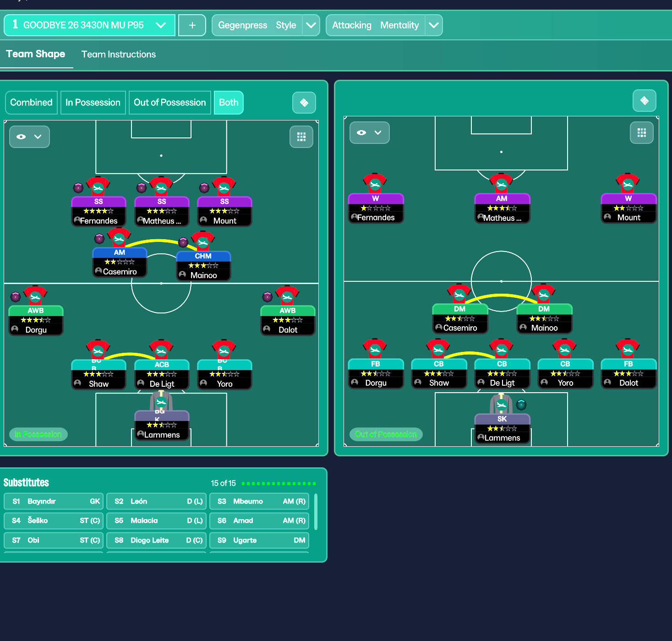This screenshot has width=672, height=641.
Task: Click the purple role icon beside Fernandes SS
Action: coord(78,188)
